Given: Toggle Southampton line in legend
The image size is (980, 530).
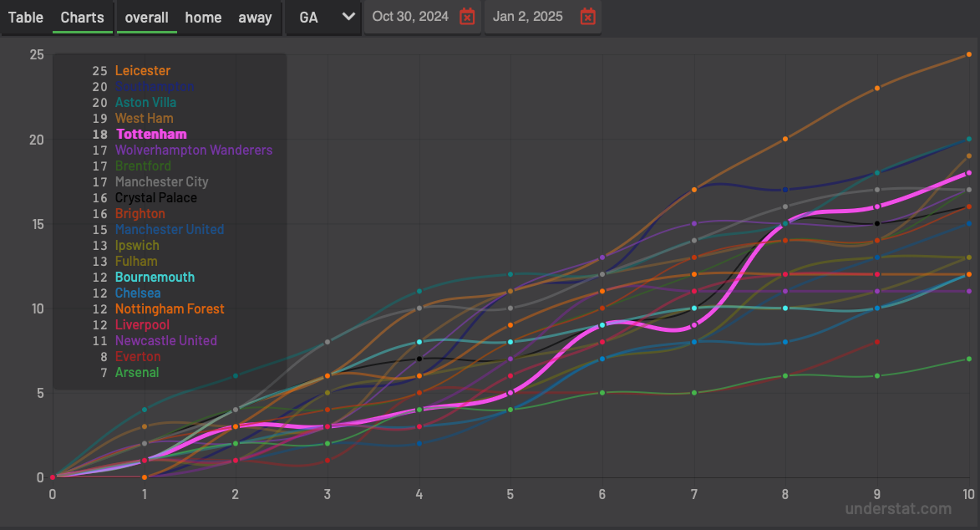Looking at the screenshot, I should click(155, 86).
